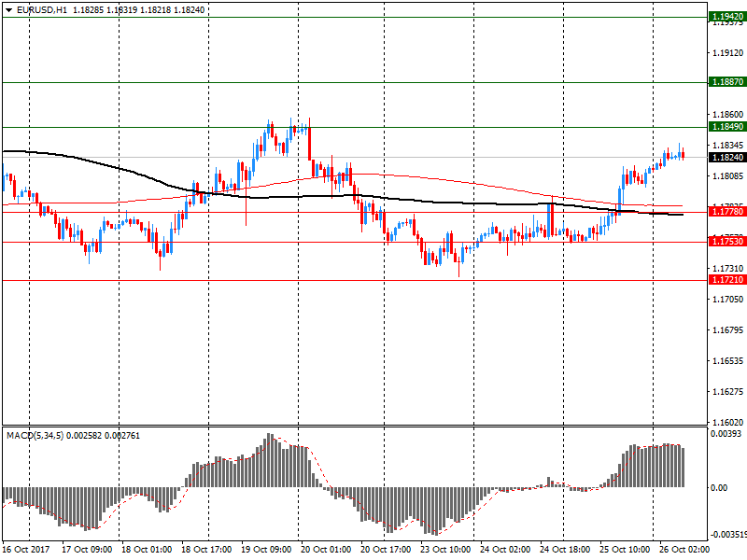The width and height of the screenshot is (747, 560).
Task: Click the 1.17050 price scale value
Action: [x=728, y=299]
